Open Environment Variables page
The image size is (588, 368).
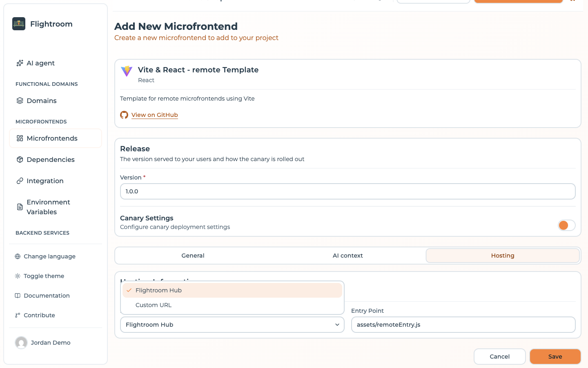tap(56, 207)
